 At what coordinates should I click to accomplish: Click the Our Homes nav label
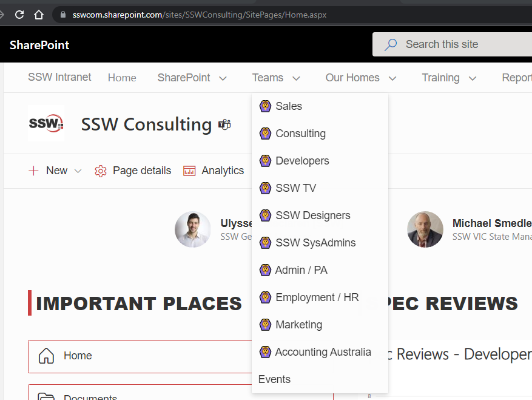pos(352,78)
